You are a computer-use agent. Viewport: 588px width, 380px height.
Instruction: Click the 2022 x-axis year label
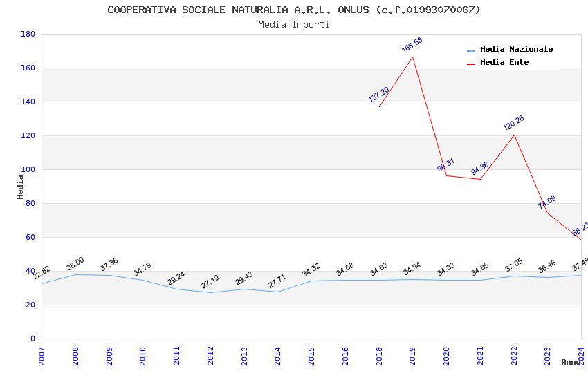click(514, 356)
